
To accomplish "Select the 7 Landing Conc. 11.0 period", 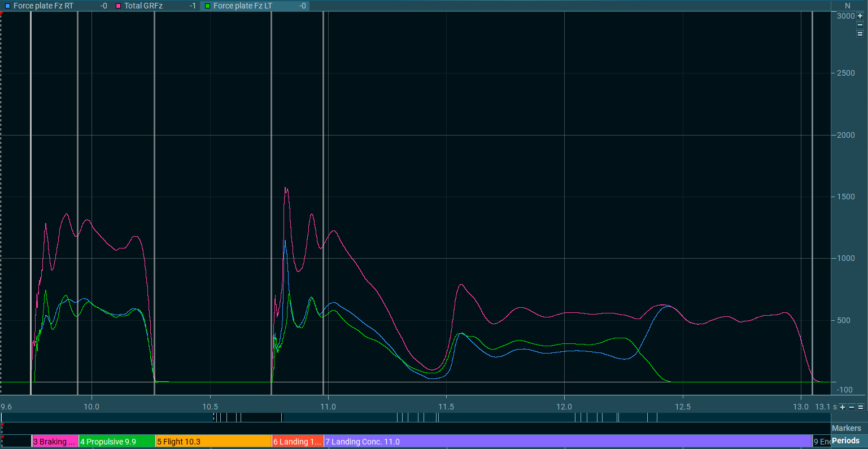I will (567, 442).
